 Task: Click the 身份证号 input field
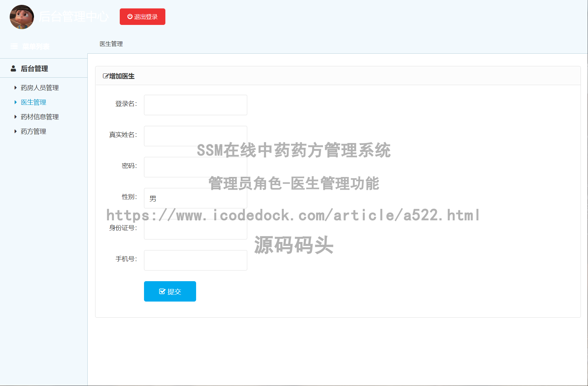click(195, 229)
